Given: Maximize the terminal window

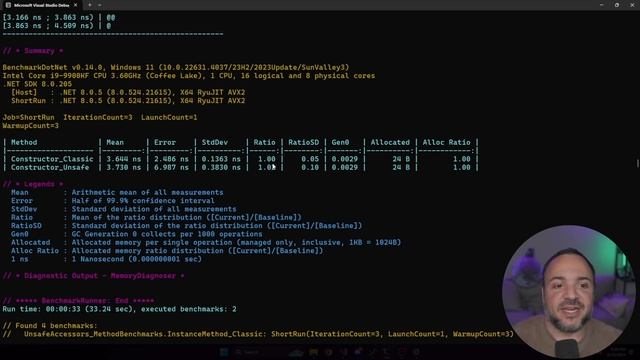Looking at the screenshot, I should (x=617, y=5).
